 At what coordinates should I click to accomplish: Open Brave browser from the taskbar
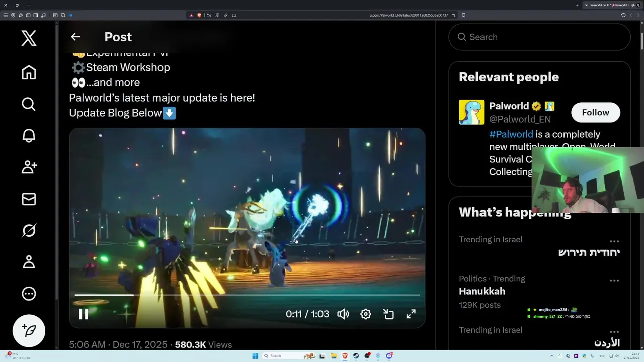[345, 356]
